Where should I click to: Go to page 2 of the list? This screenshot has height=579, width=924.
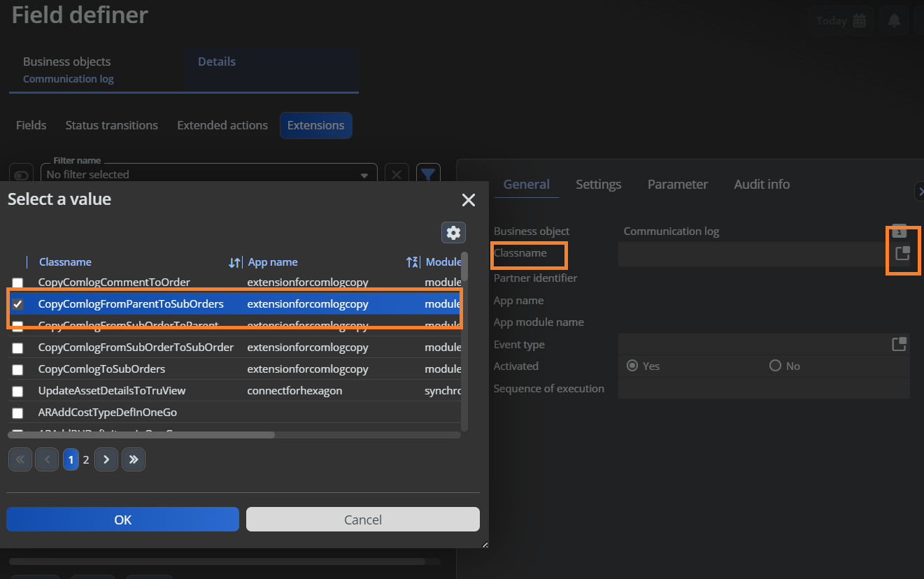coord(86,459)
